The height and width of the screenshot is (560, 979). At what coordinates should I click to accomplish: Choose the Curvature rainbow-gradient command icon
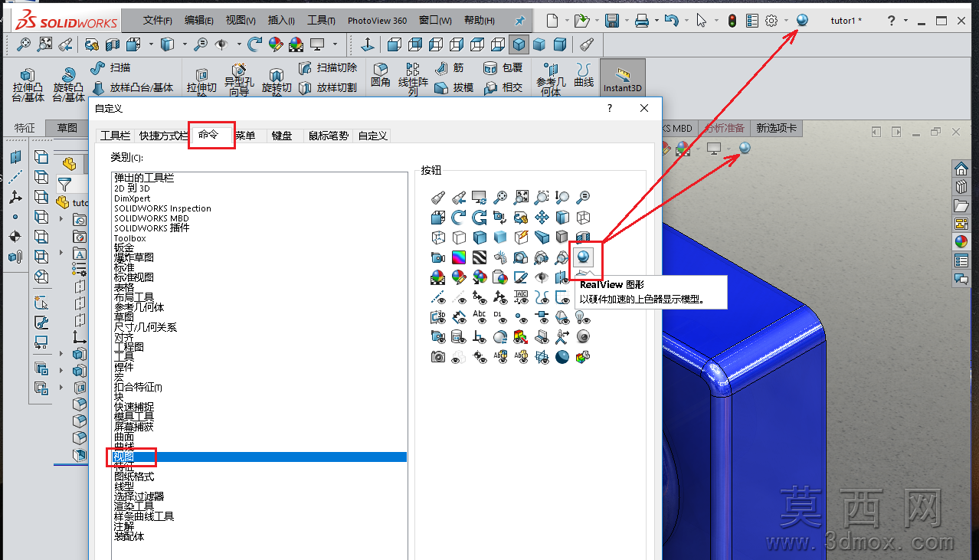[x=459, y=257]
